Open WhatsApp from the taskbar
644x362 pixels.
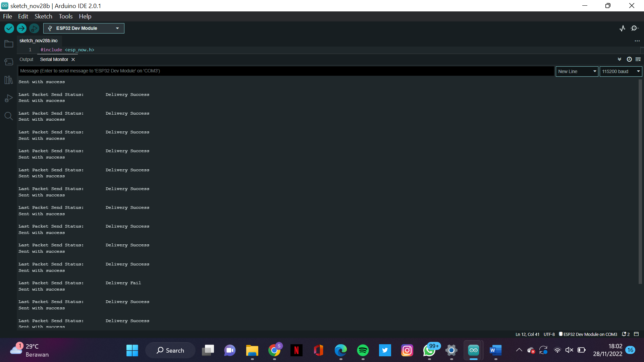coord(429,350)
